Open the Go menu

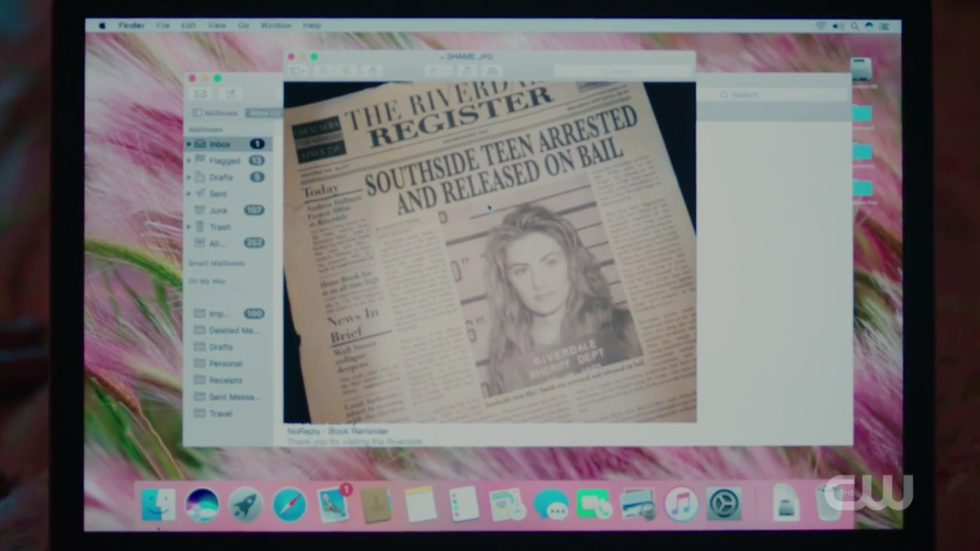pos(243,26)
